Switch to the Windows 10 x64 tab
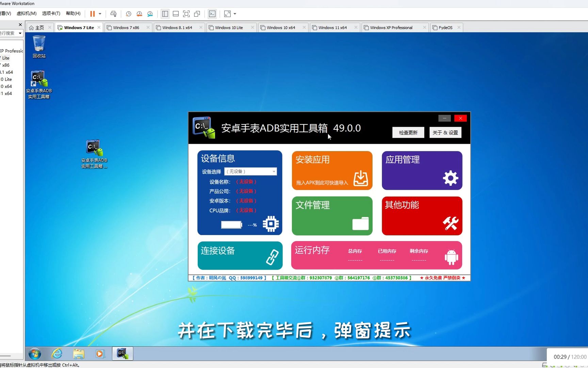 pyautogui.click(x=281, y=28)
